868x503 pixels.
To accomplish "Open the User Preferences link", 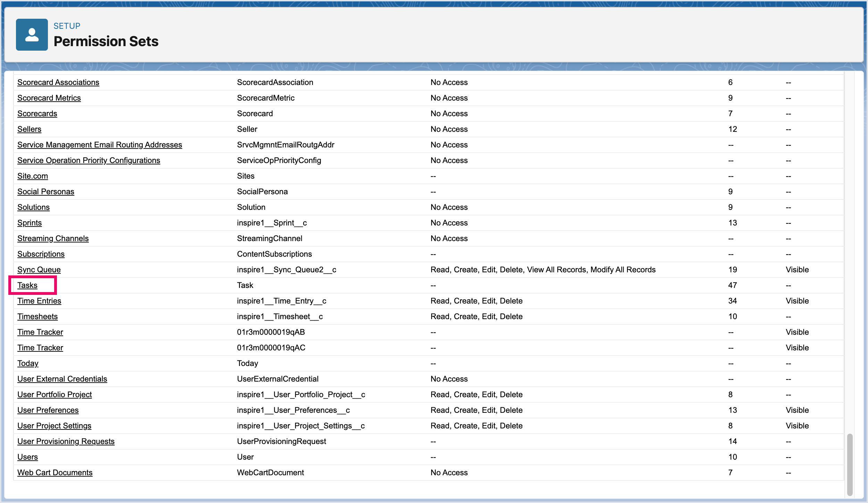I will [48, 410].
